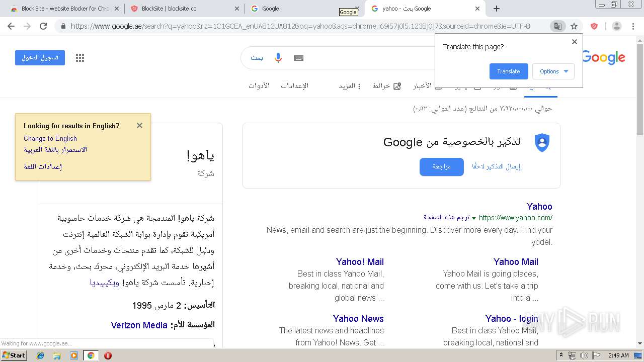Open the الإعدادات settings menu
644x362 pixels.
click(x=294, y=86)
